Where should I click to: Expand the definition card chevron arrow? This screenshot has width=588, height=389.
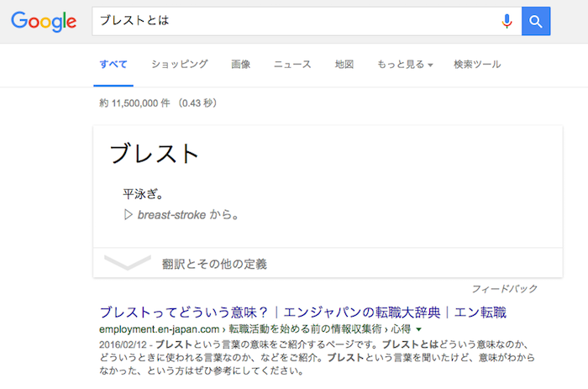tap(127, 263)
